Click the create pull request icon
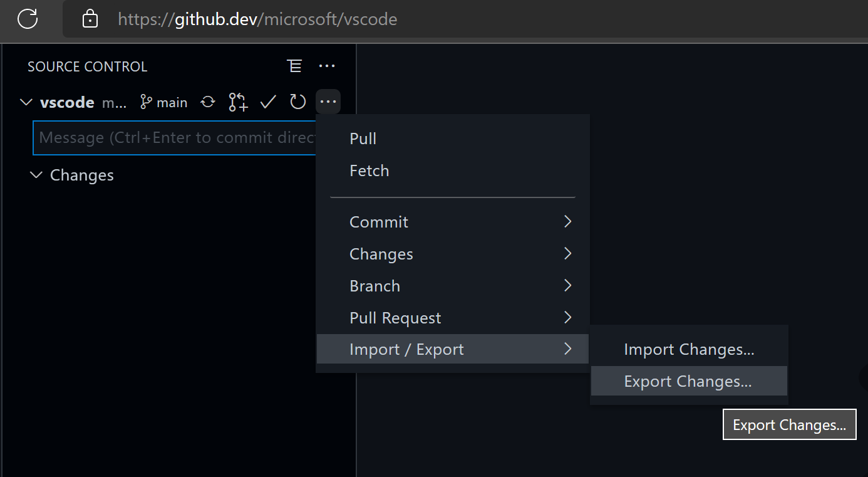868x477 pixels. [x=238, y=102]
